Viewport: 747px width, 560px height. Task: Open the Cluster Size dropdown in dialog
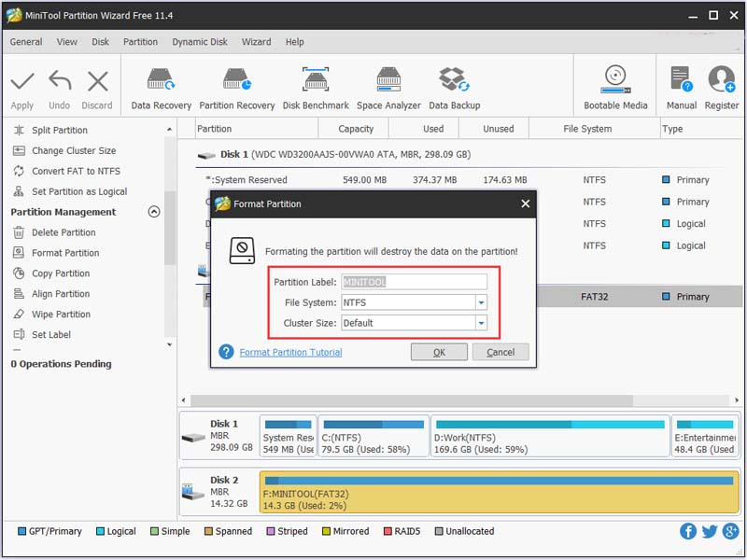coord(481,323)
